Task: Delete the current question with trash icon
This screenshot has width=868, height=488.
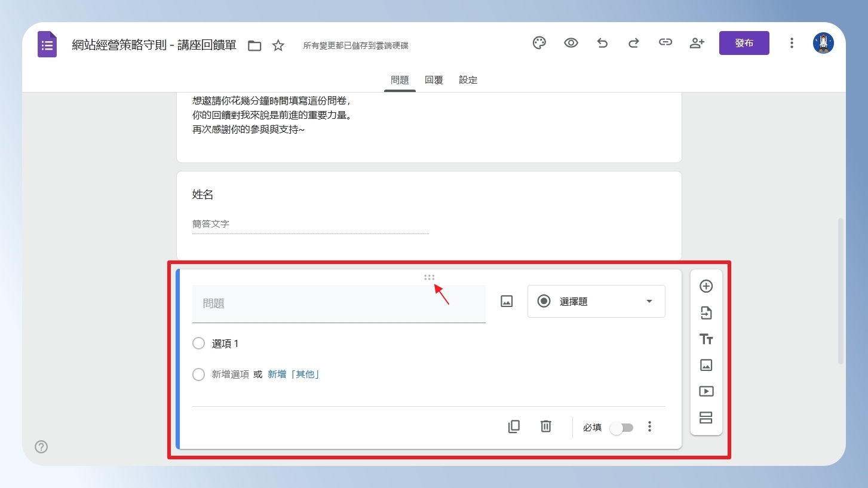Action: click(546, 426)
